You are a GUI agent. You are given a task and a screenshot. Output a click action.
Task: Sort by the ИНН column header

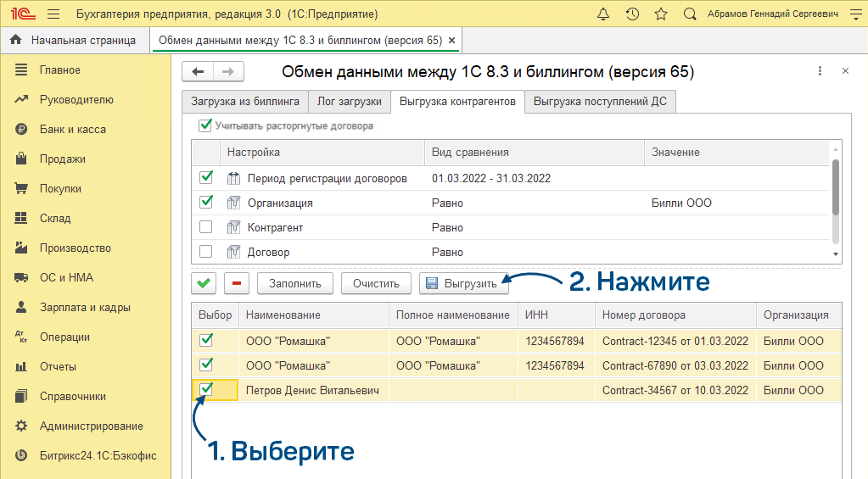click(557, 315)
